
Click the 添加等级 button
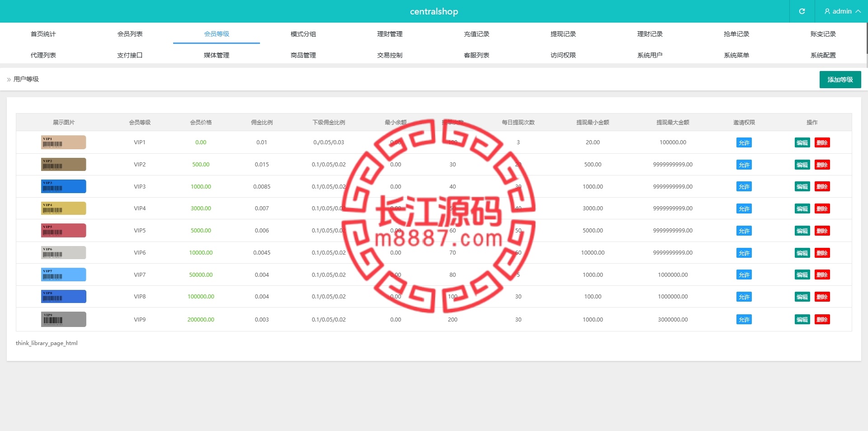(840, 80)
